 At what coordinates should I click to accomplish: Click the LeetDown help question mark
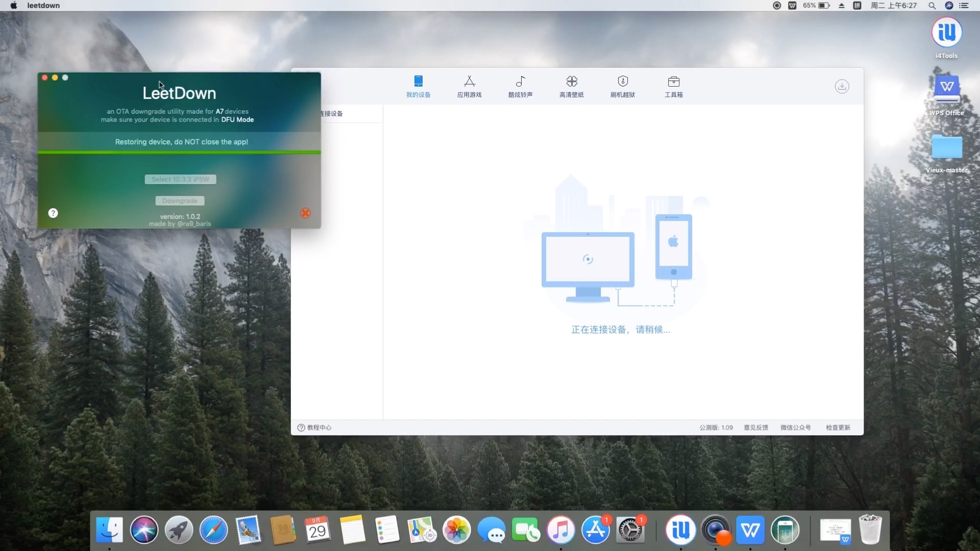[53, 213]
